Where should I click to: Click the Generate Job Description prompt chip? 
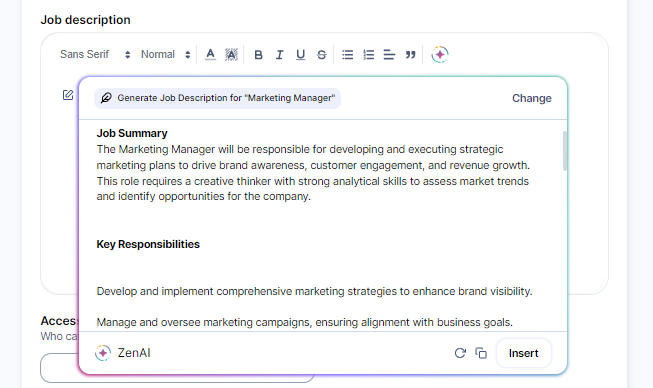(x=217, y=98)
